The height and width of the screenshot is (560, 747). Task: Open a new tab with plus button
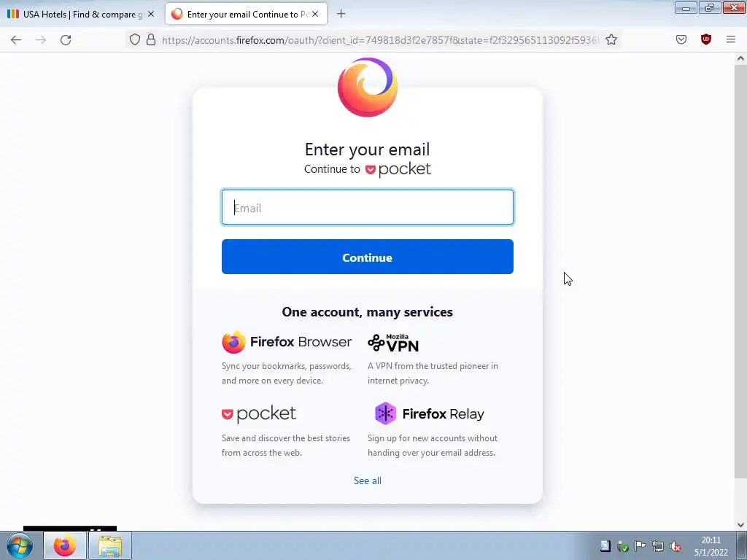coord(341,14)
